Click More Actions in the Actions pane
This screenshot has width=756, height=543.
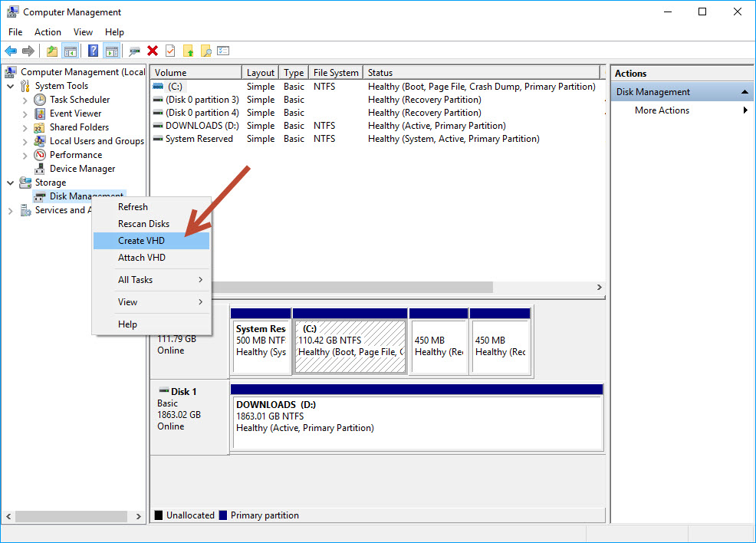661,110
